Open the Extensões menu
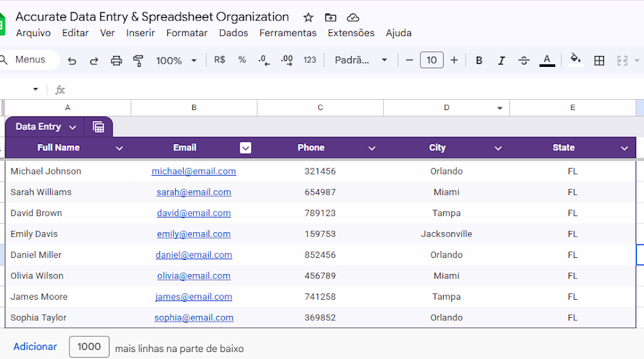Screen dimensions: 644x359 350,33
